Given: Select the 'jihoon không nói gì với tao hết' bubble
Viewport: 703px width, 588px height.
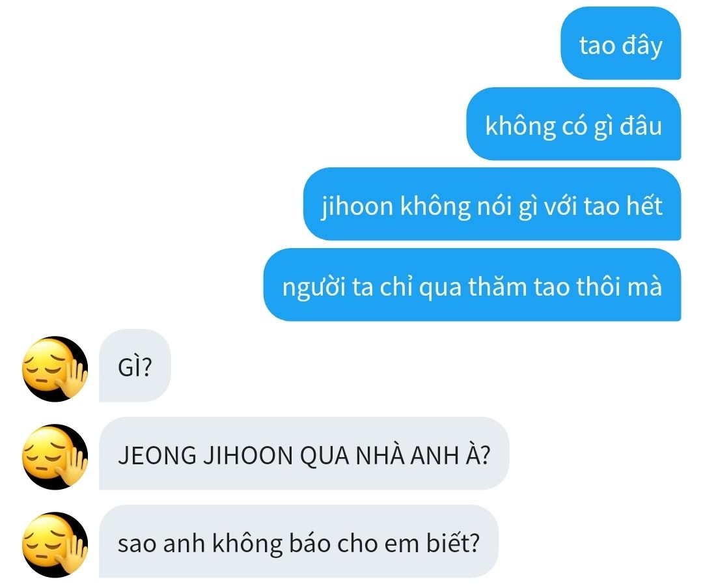Looking at the screenshot, I should (492, 204).
